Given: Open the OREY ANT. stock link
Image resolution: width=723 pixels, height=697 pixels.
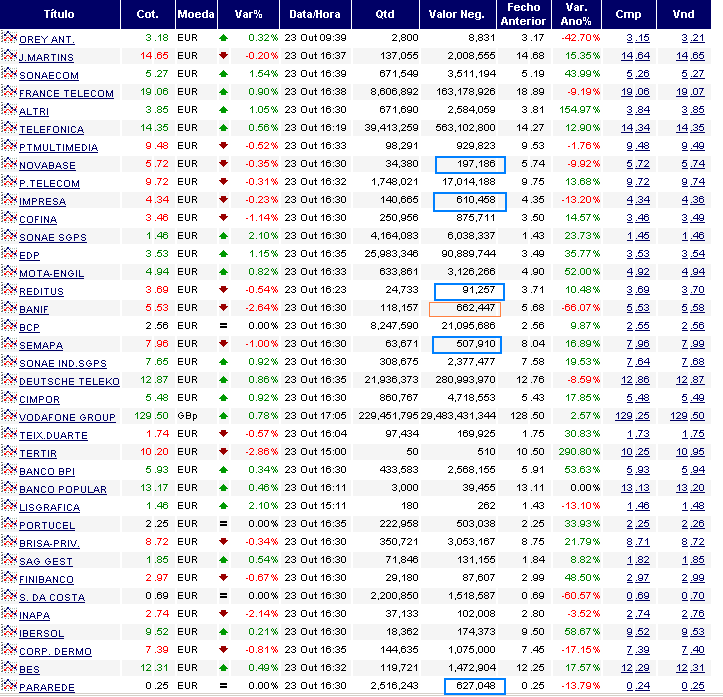Looking at the screenshot, I should point(47,40).
